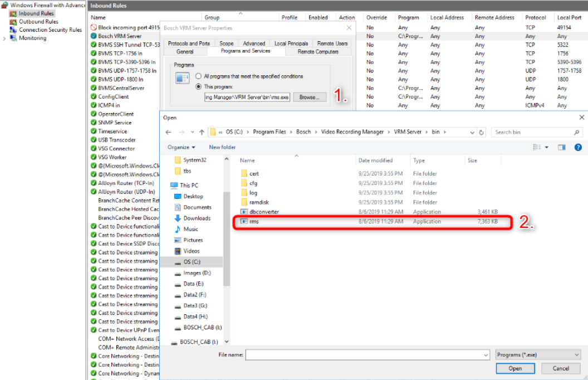Viewport: 588px width, 380px height.
Task: Sort rules by the Local Port column
Action: [569, 18]
